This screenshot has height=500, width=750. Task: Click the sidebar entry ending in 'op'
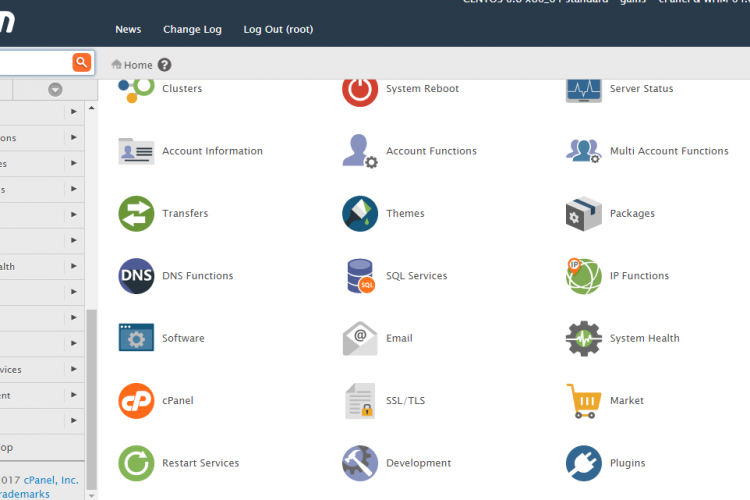pos(42,447)
